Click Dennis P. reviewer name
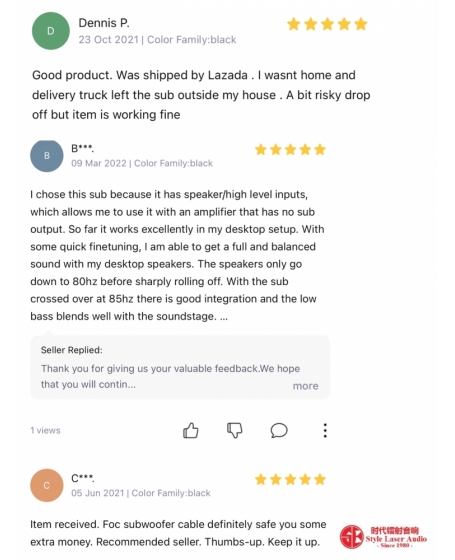Screen dimensions: 455x560 tap(104, 23)
